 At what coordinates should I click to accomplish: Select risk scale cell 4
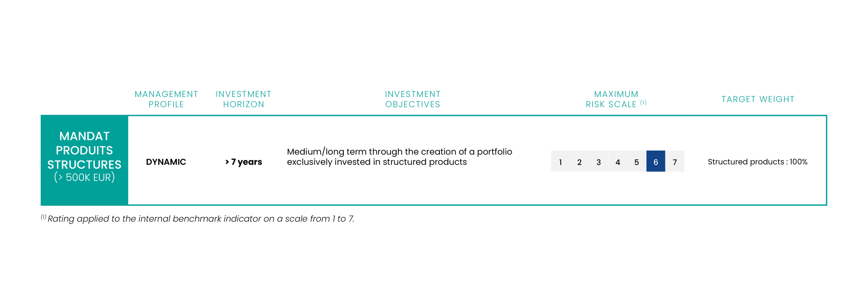click(617, 162)
